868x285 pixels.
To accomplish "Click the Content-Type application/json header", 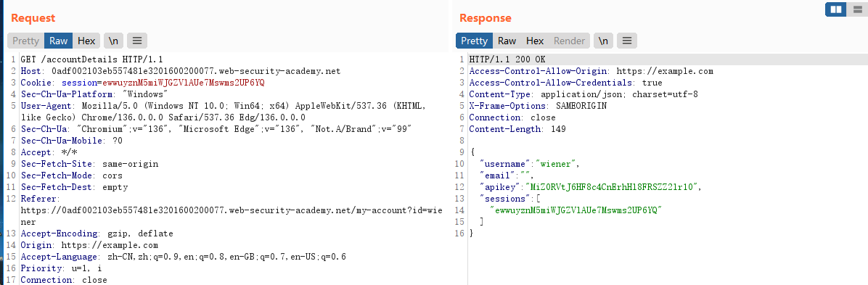I will pos(584,94).
